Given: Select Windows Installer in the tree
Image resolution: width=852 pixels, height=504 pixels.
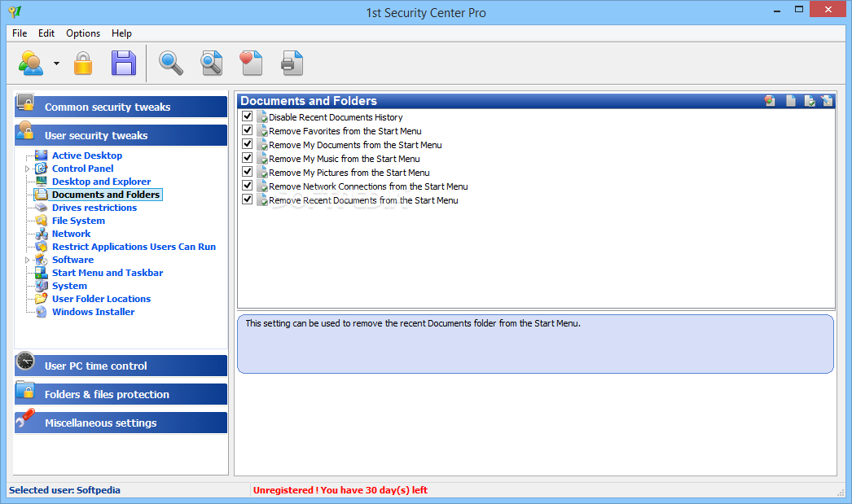Looking at the screenshot, I should [x=94, y=312].
